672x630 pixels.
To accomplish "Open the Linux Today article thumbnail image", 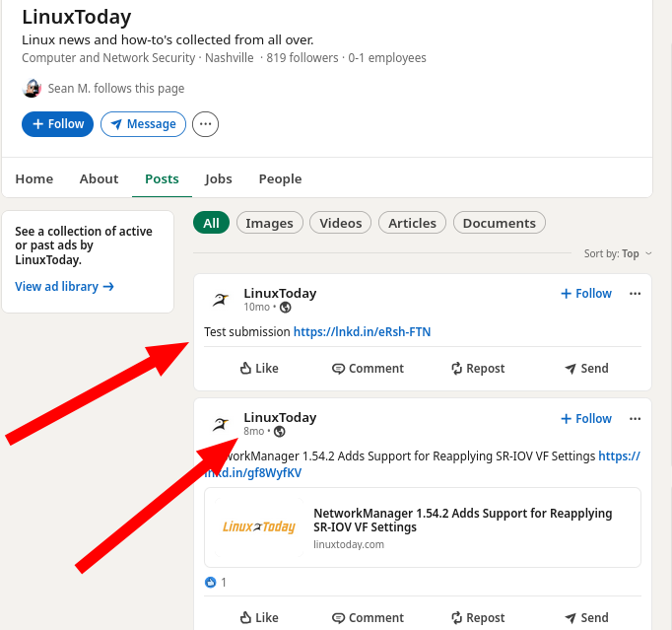I will coord(259,527).
